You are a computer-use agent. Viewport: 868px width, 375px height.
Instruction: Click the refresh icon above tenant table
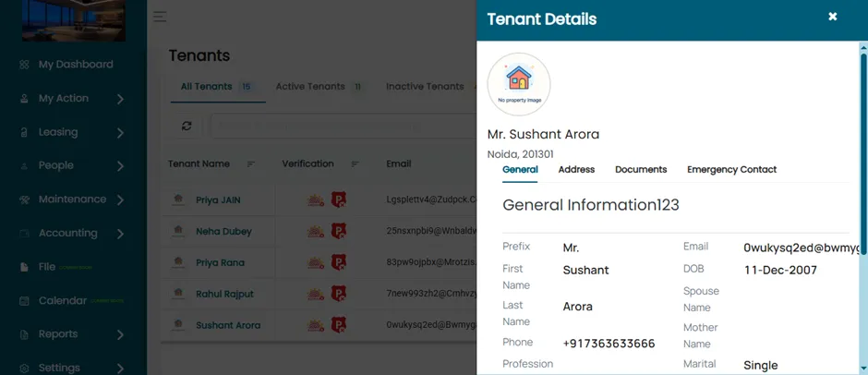coord(187,126)
